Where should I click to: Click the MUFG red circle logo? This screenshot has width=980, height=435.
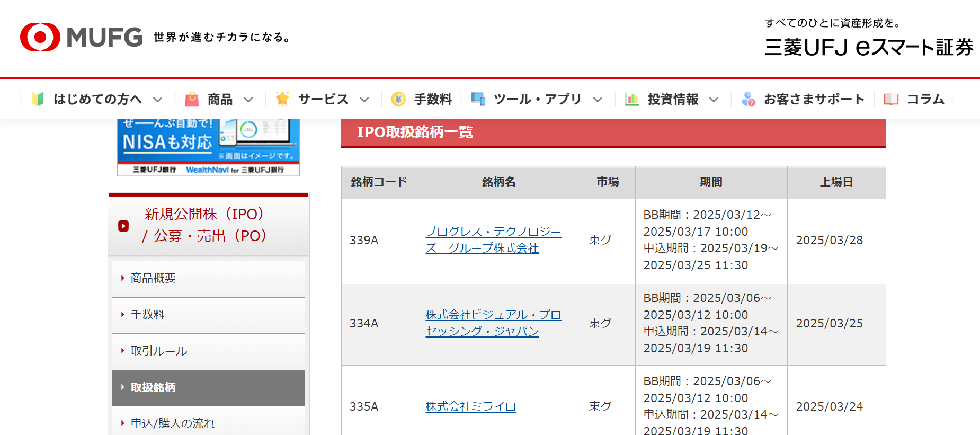(40, 37)
